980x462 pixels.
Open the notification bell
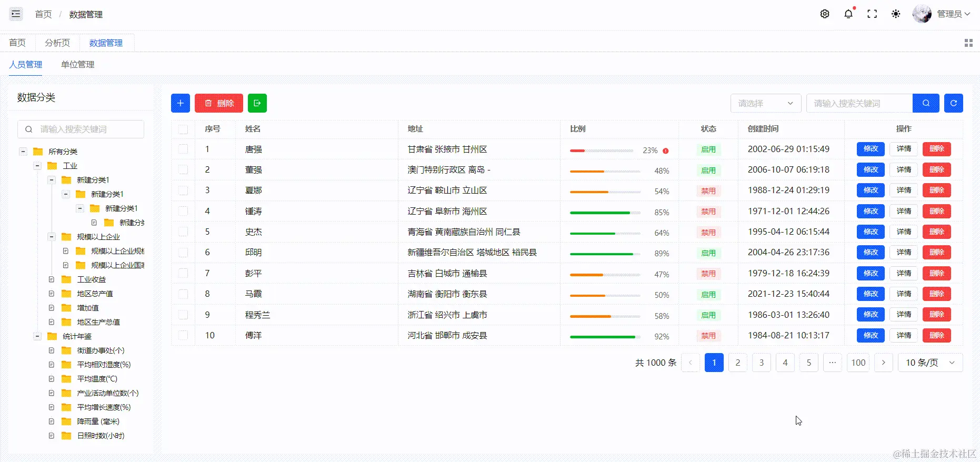[x=848, y=14]
